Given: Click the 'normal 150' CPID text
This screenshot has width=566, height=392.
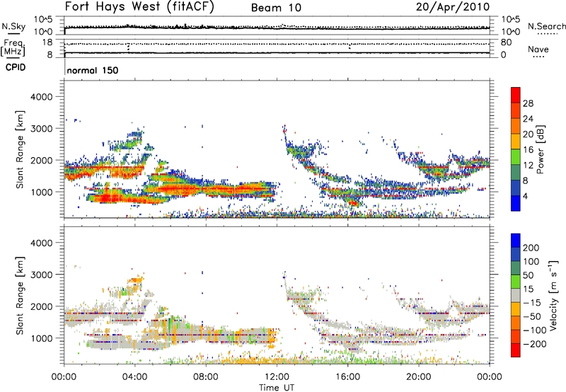Looking at the screenshot, I should click(93, 70).
